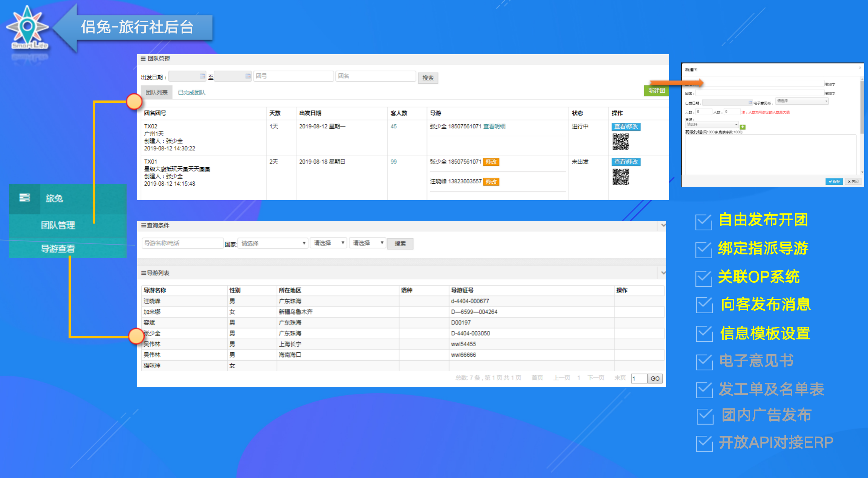Click guide license D00197
The image size is (868, 478).
pos(461,323)
